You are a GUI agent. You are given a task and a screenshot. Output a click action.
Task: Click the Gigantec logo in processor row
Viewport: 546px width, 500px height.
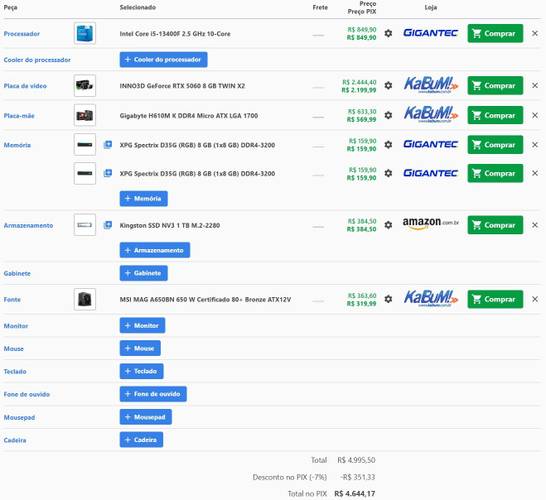pyautogui.click(x=430, y=33)
